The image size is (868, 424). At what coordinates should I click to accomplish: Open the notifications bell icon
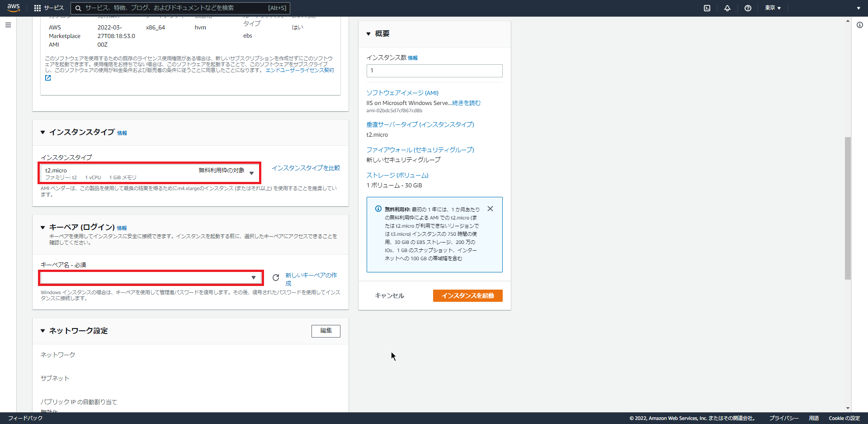727,8
